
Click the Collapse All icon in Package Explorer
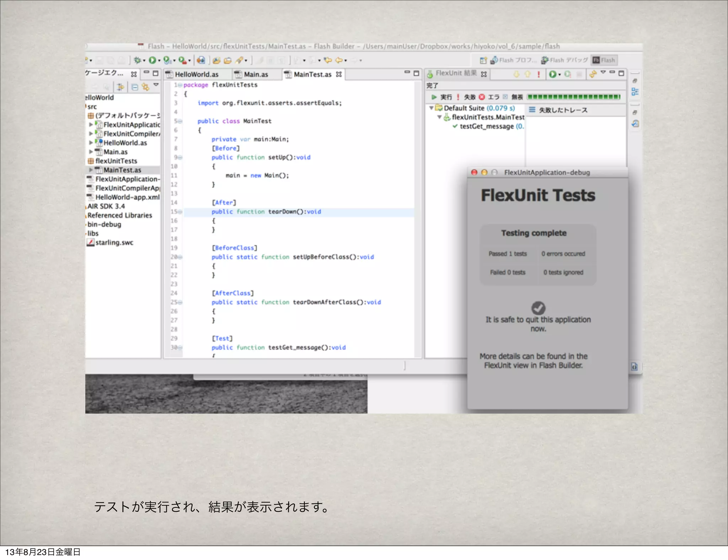click(x=135, y=87)
